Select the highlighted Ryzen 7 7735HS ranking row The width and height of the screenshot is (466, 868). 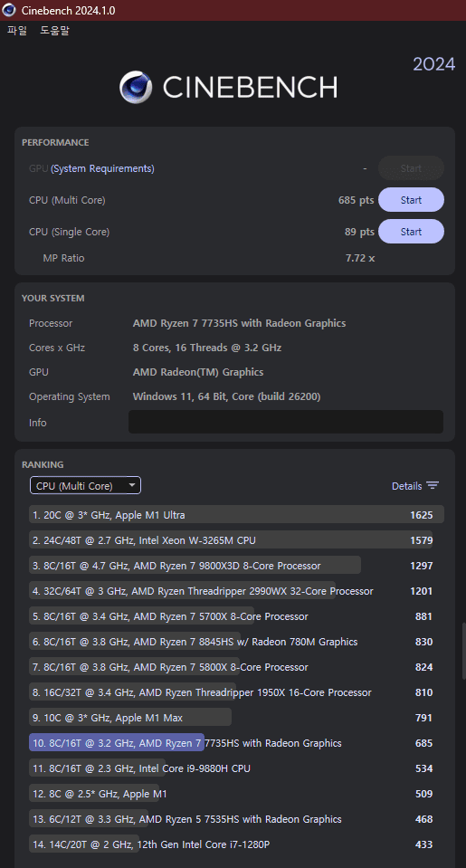(236, 743)
